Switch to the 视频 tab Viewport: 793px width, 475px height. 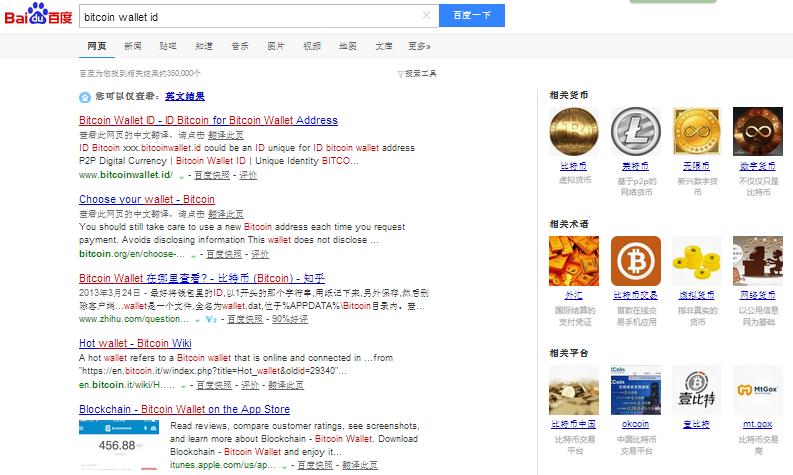tap(312, 46)
